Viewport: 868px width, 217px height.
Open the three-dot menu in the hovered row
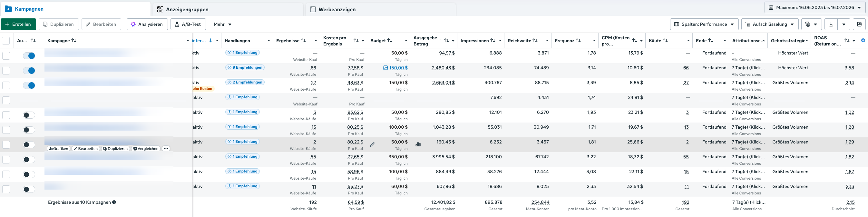click(166, 149)
